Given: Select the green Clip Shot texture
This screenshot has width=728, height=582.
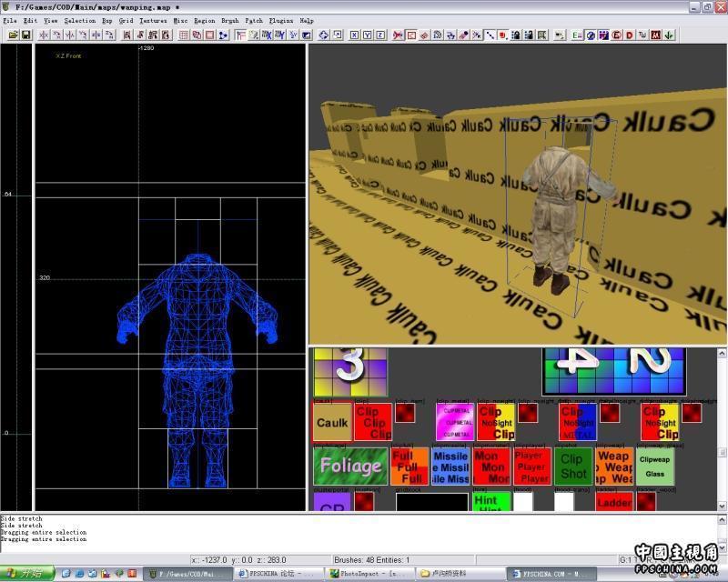Looking at the screenshot, I should tap(573, 466).
